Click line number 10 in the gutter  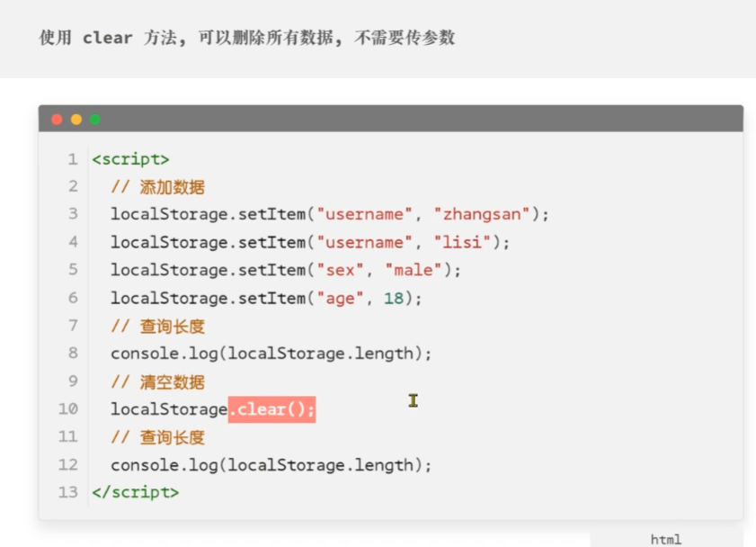coord(67,409)
